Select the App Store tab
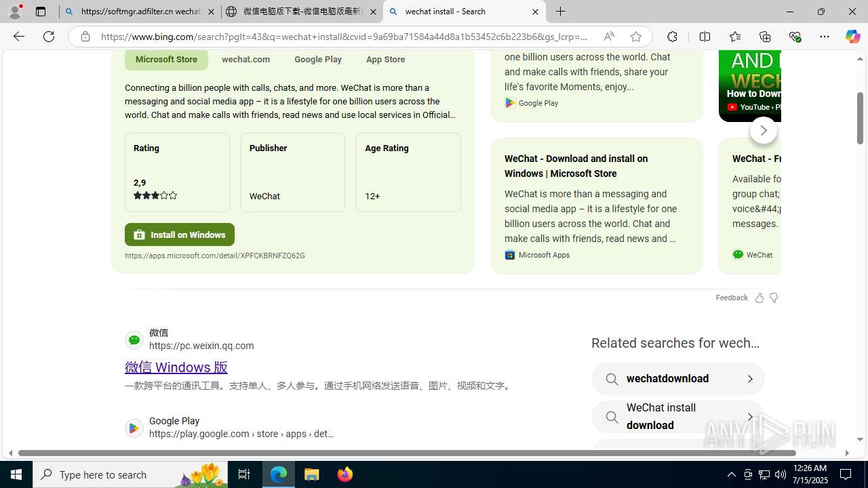This screenshot has height=488, width=868. (386, 59)
